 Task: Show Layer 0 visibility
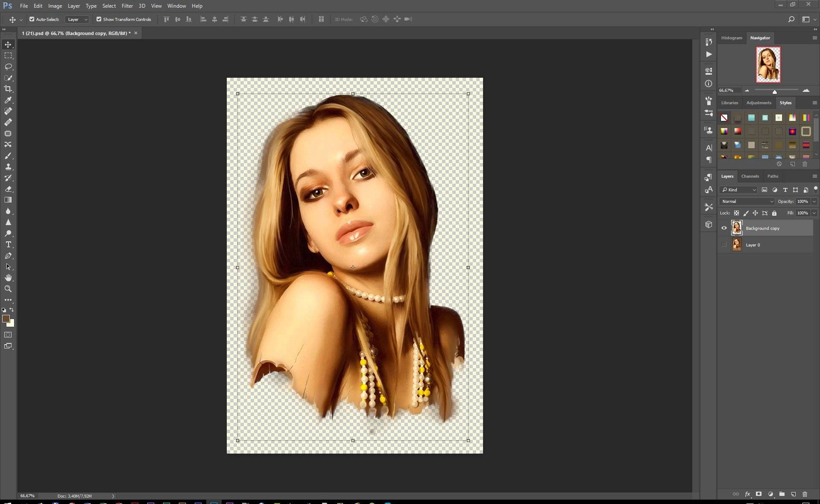coord(724,245)
